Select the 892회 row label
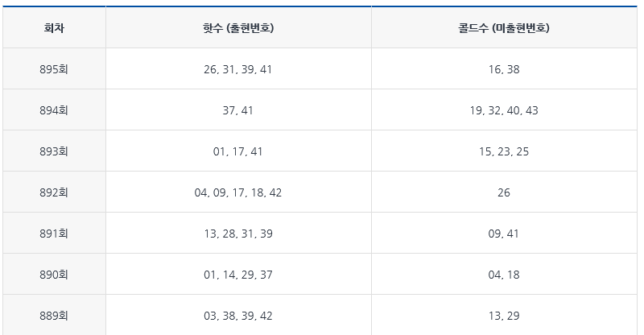The image size is (644, 335). click(x=54, y=192)
